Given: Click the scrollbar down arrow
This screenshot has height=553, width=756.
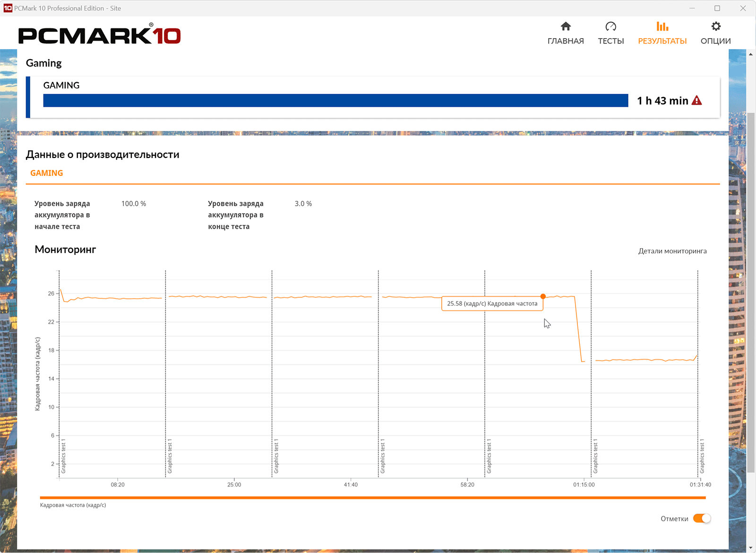Looking at the screenshot, I should click(751, 548).
